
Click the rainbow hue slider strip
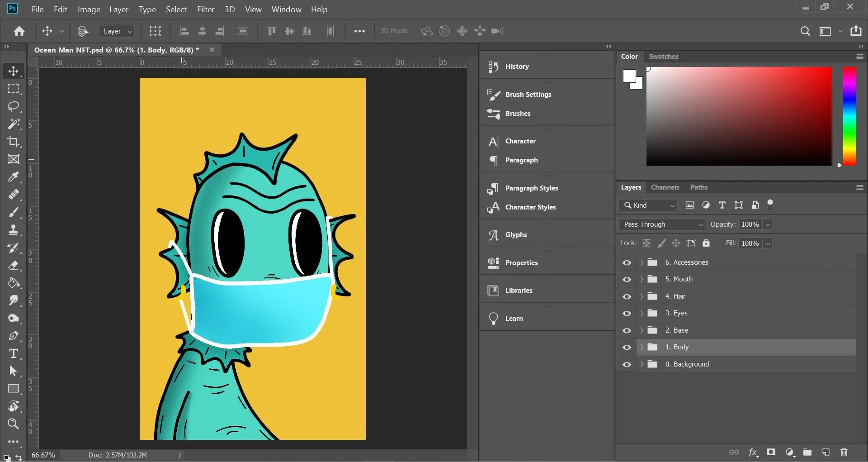(x=849, y=116)
